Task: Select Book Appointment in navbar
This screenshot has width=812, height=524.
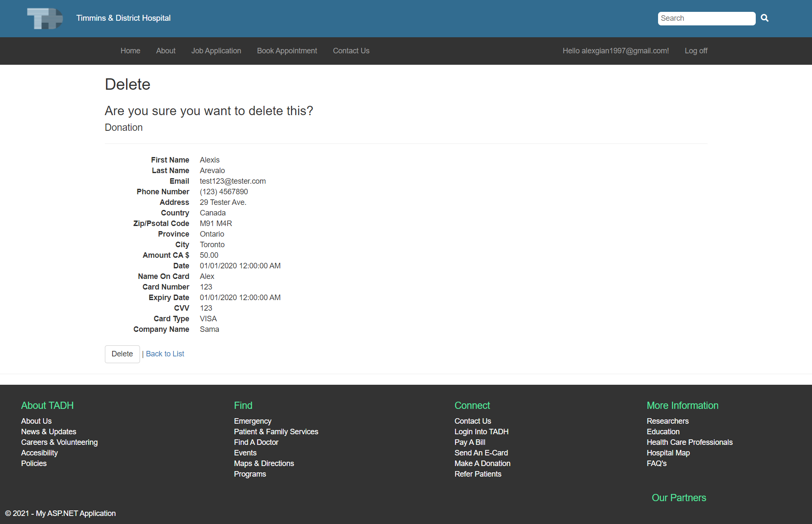Action: click(287, 51)
